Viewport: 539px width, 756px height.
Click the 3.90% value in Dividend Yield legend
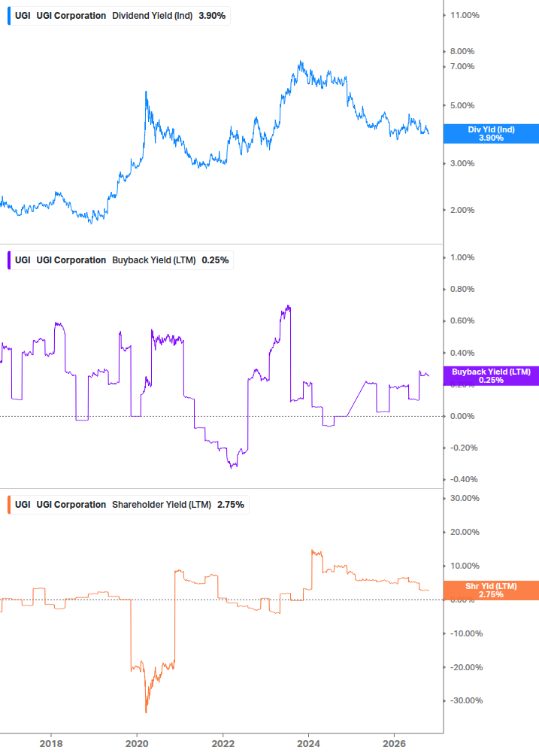(212, 16)
